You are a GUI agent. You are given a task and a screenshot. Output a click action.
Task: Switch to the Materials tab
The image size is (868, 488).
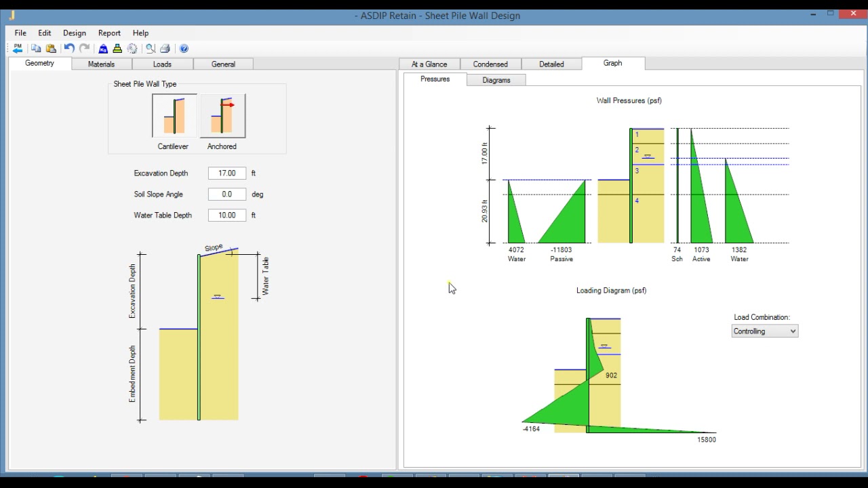pyautogui.click(x=101, y=64)
